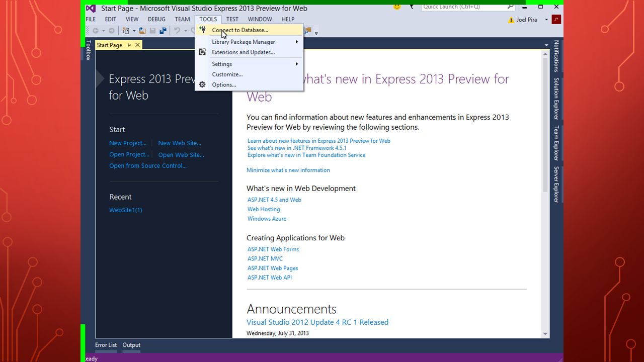Expand the Settings submenu
The height and width of the screenshot is (362, 644).
click(x=297, y=64)
